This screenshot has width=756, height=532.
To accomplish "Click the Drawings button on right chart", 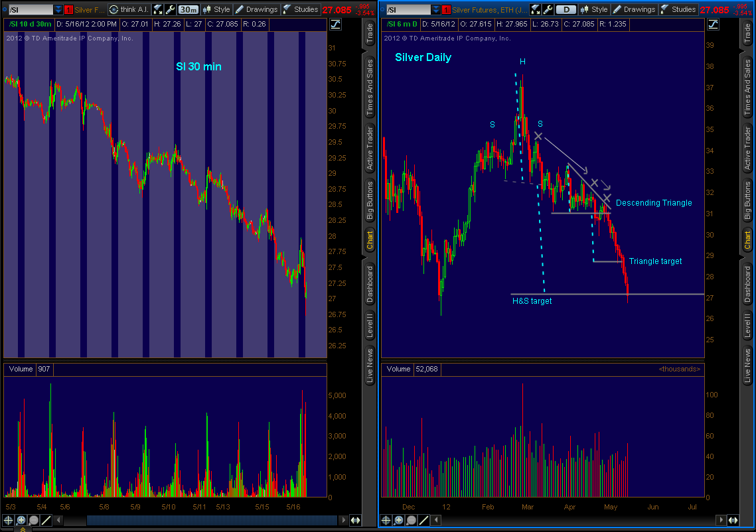I will [633, 9].
